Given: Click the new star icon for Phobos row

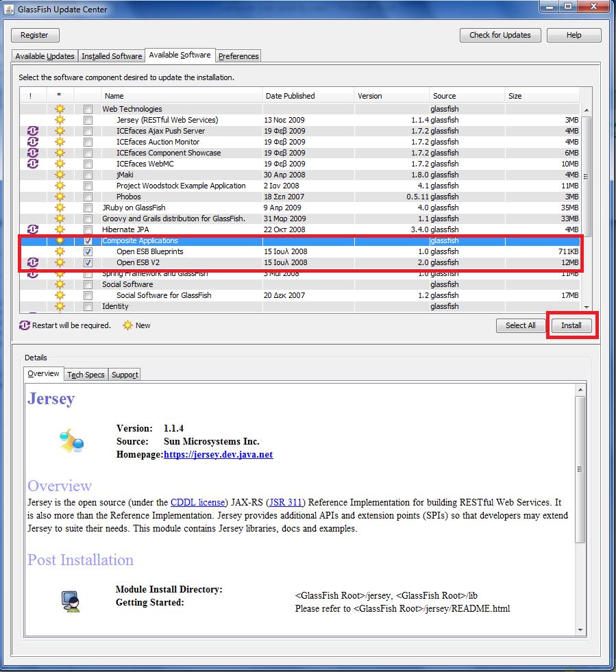Looking at the screenshot, I should [x=60, y=197].
